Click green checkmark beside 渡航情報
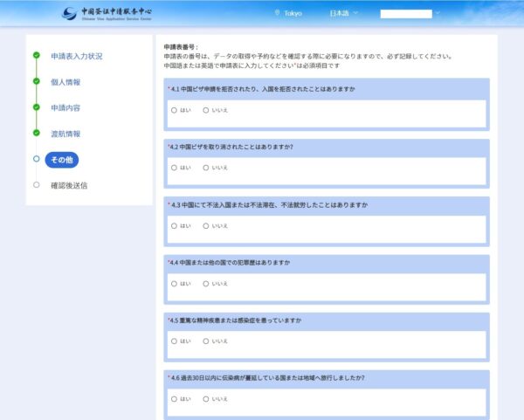 pyautogui.click(x=36, y=134)
